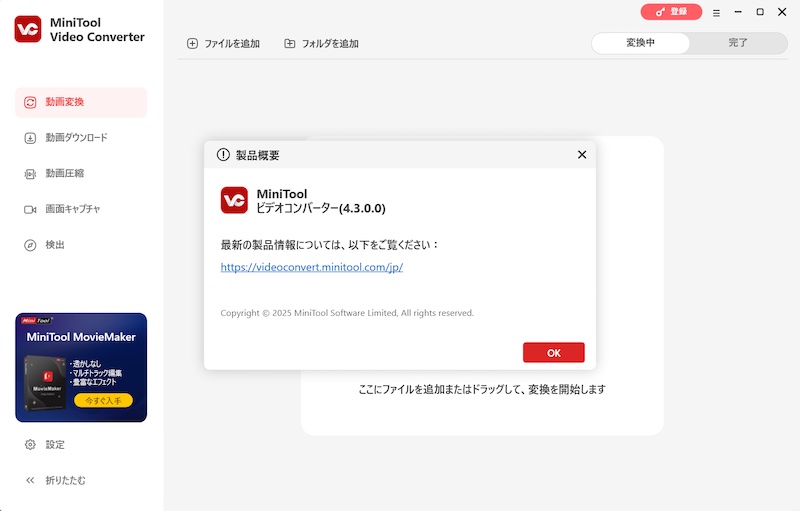The width and height of the screenshot is (800, 511).
Task: Click the hamburger menu icon in title bar
Action: pyautogui.click(x=716, y=12)
